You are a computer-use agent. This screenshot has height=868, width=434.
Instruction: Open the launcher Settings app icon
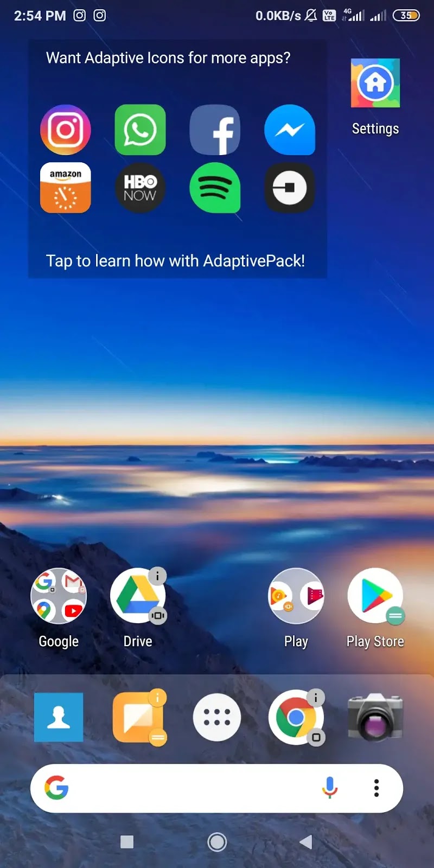point(375,83)
